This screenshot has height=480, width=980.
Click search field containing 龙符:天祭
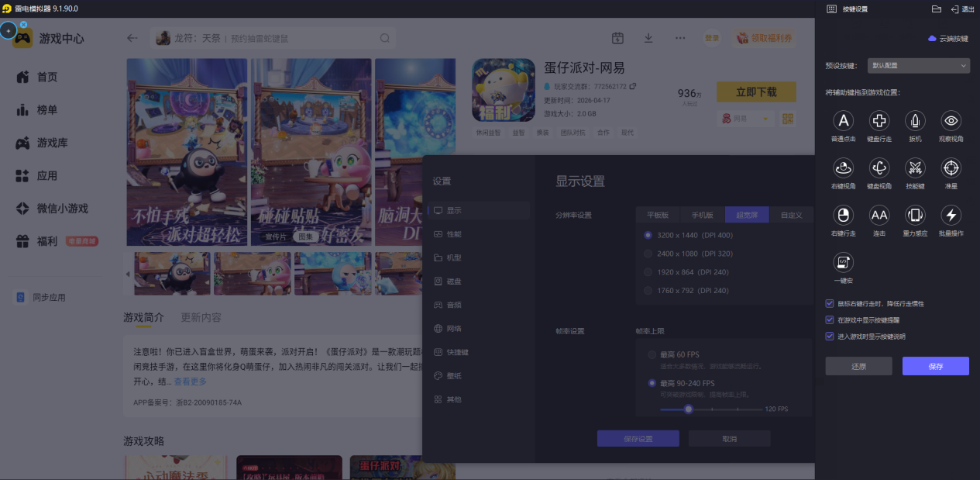pos(273,38)
